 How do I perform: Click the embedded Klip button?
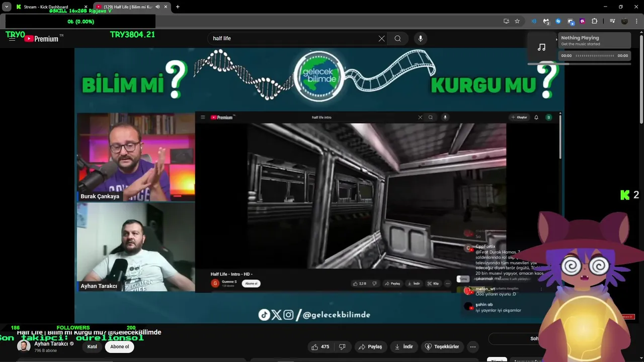click(x=433, y=284)
